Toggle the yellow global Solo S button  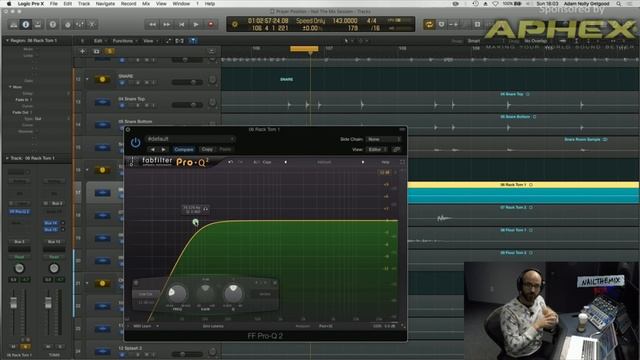coord(109,51)
